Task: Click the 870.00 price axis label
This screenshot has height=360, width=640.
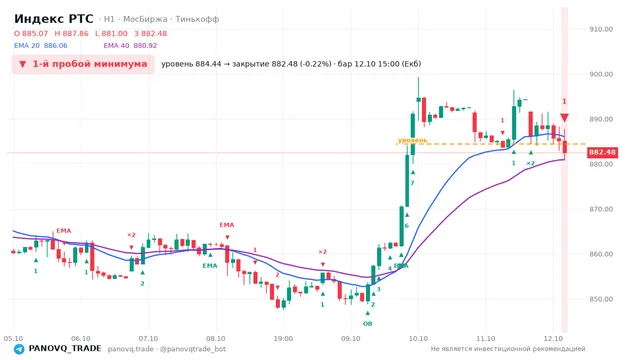Action: pos(601,209)
